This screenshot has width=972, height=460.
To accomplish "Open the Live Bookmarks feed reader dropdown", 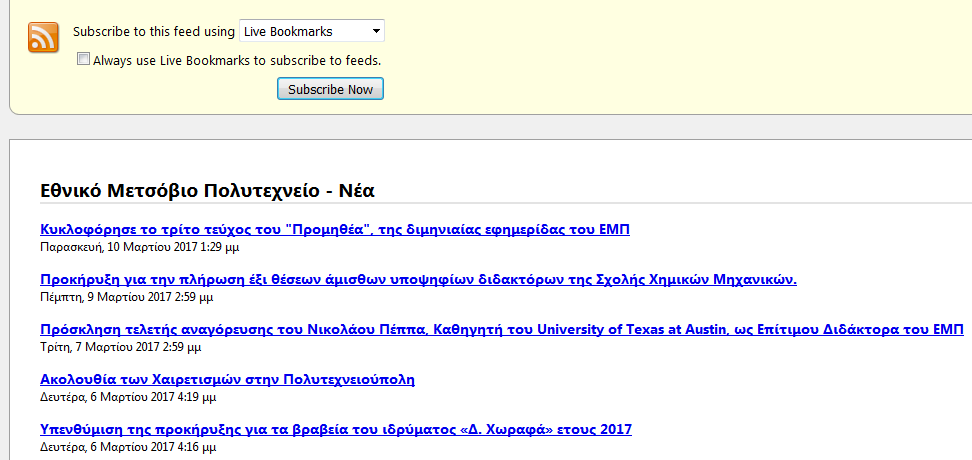I will coord(312,31).
